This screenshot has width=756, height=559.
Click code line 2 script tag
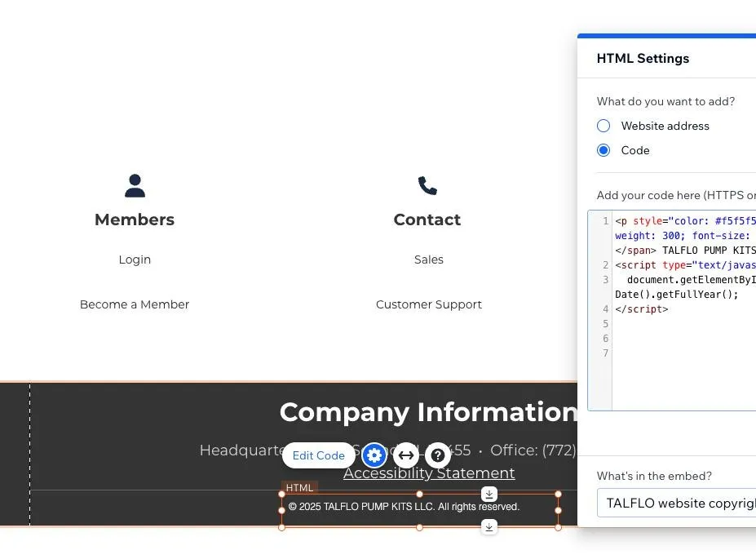click(685, 264)
